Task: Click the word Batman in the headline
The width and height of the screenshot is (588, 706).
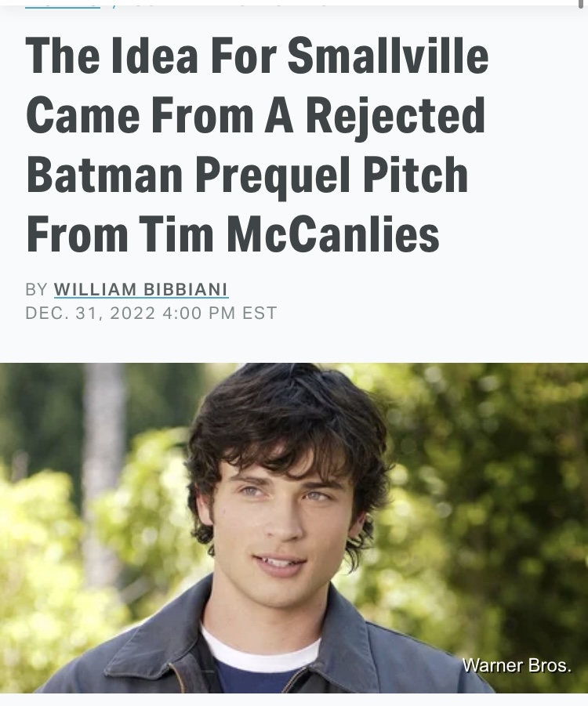Action: [104, 175]
